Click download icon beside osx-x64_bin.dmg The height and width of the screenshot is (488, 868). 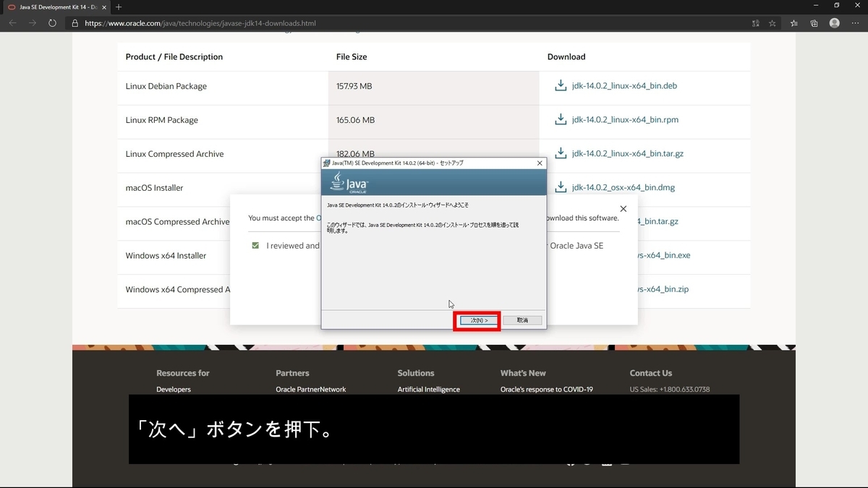pyautogui.click(x=560, y=187)
